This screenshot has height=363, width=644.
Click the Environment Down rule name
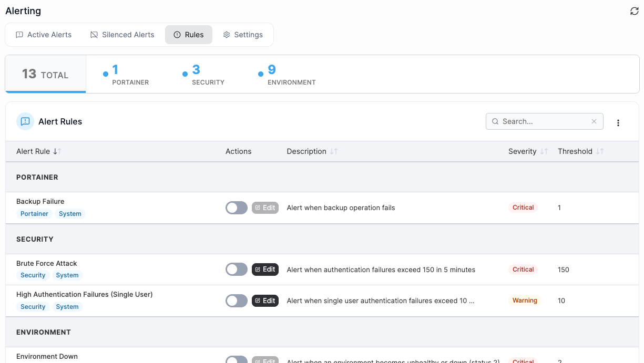point(47,356)
